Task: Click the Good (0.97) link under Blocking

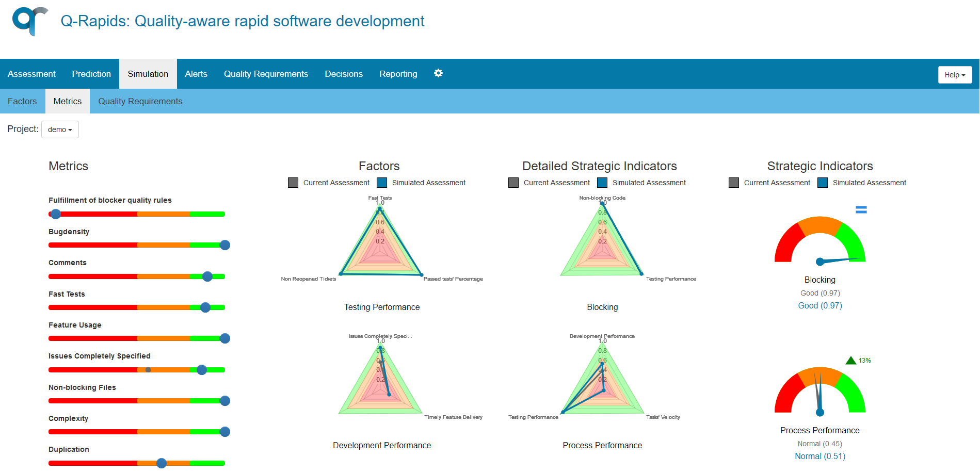Action: coord(820,305)
